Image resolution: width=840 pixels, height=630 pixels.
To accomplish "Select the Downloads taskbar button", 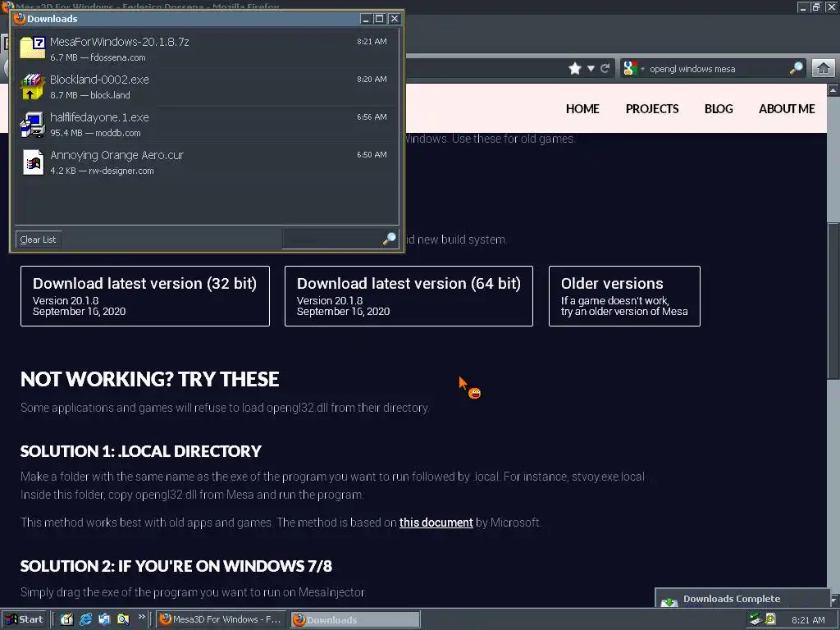I will tap(356, 619).
